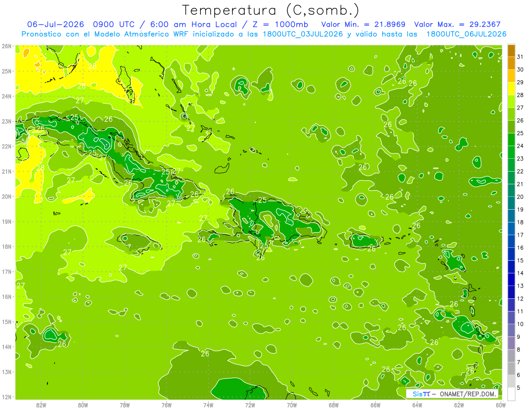
Task: Click the '26N' latitude axis label
Action: [x=6, y=46]
